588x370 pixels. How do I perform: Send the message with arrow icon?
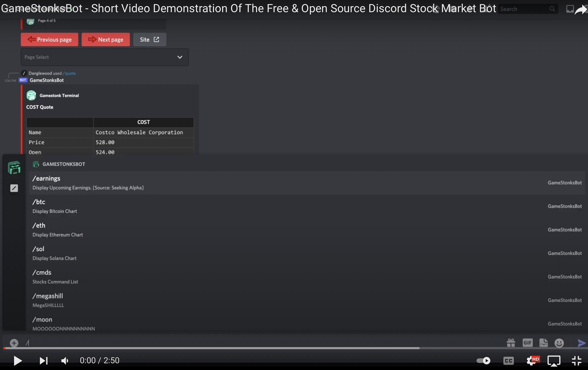coord(582,343)
